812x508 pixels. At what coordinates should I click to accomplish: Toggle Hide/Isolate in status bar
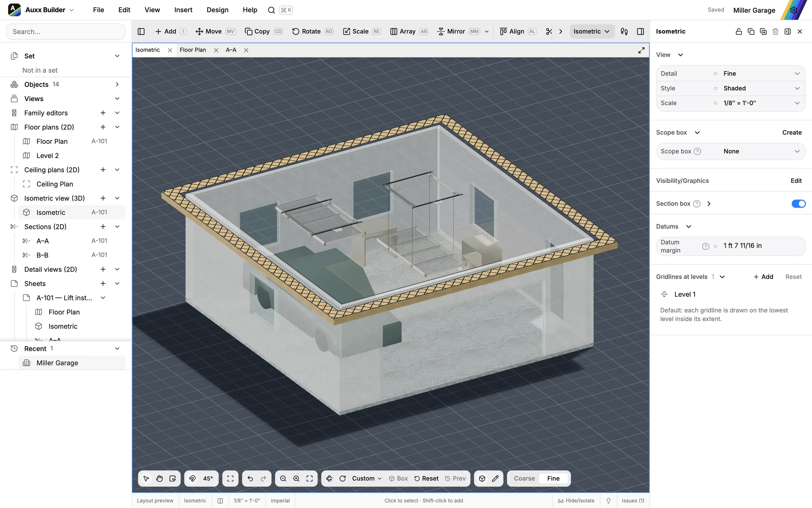coord(576,501)
